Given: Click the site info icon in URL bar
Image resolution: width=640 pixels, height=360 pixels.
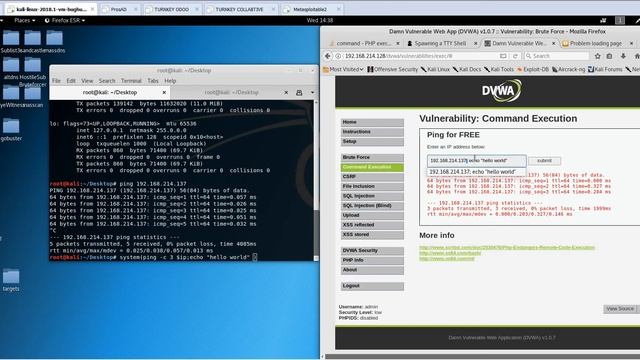Looking at the screenshot, I should click(x=338, y=56).
